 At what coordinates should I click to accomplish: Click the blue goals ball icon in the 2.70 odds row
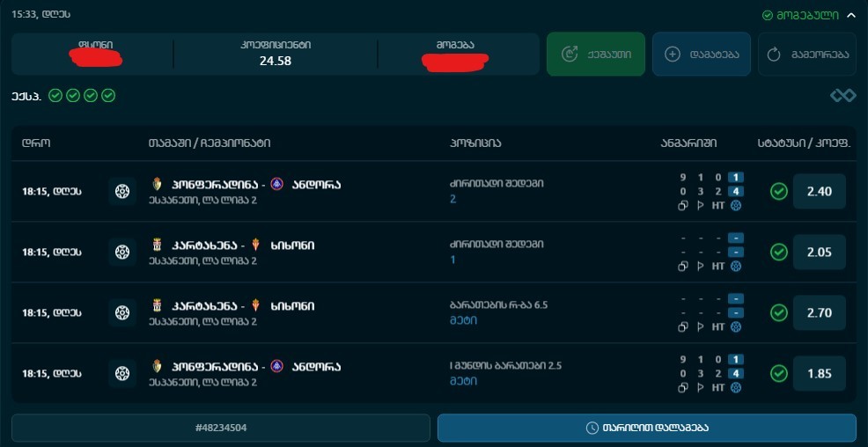[736, 327]
